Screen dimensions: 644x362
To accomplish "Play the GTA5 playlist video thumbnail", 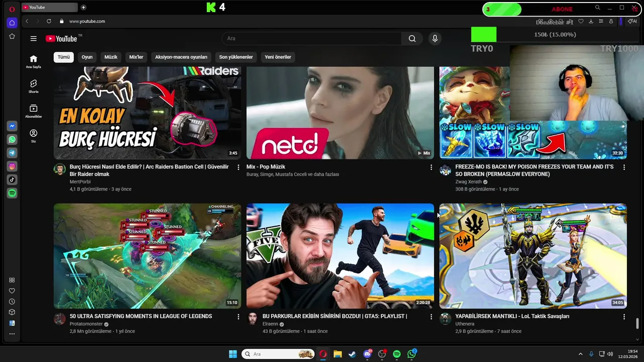I will click(x=340, y=256).
